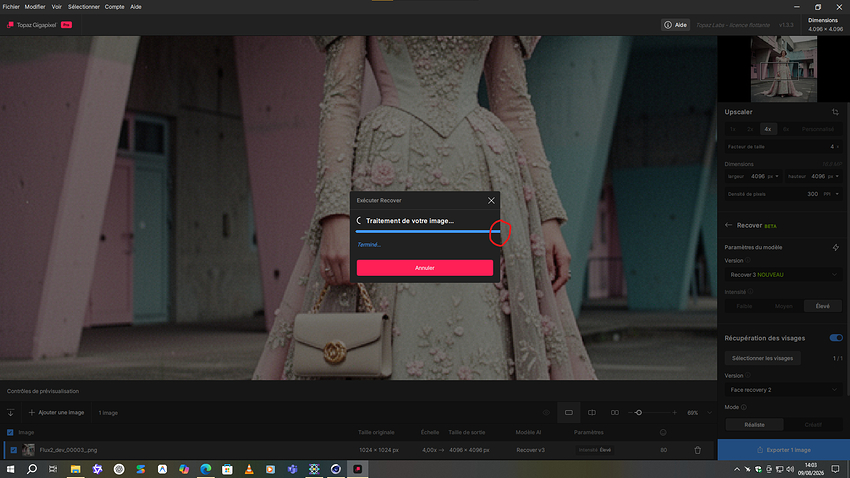Screen dimensions: 850x478
Task: Select the single view layout icon
Action: tap(569, 412)
